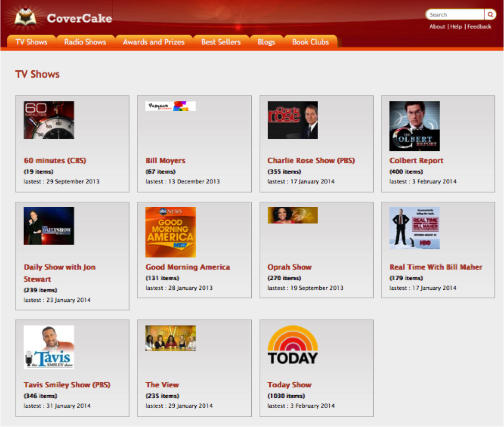Open Charlie Rose Show (PBS) title link
The width and height of the screenshot is (504, 427).
[311, 160]
